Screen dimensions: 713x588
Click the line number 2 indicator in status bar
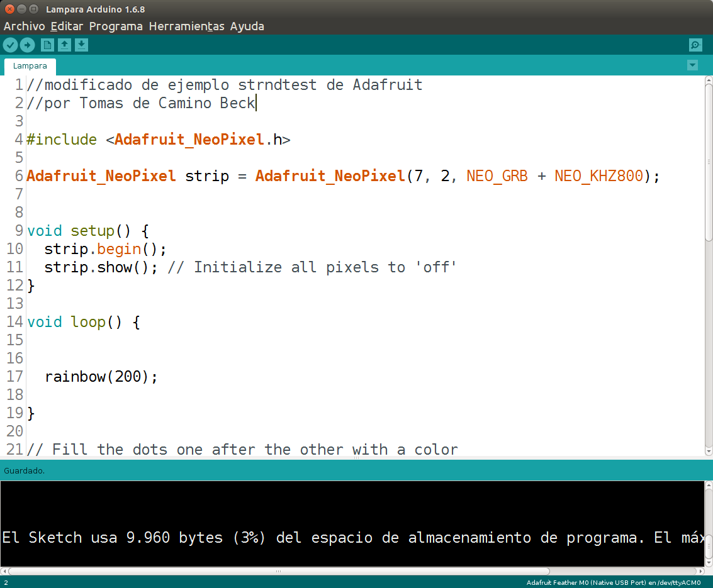click(x=6, y=582)
